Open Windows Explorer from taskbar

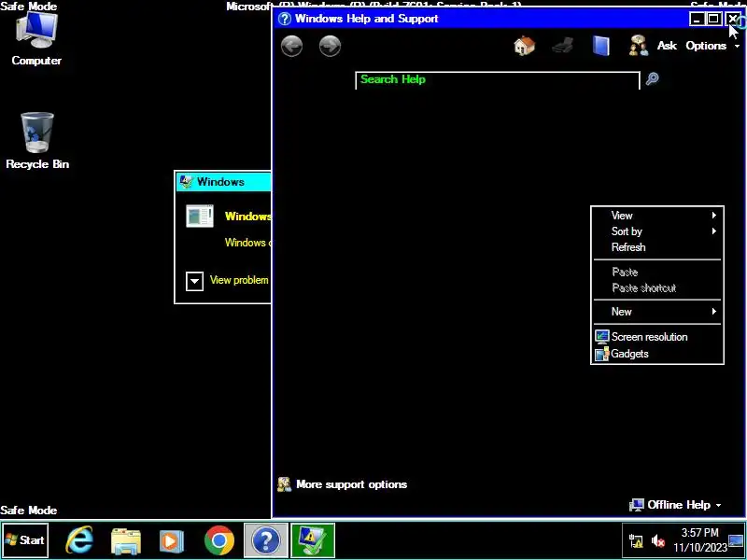125,540
